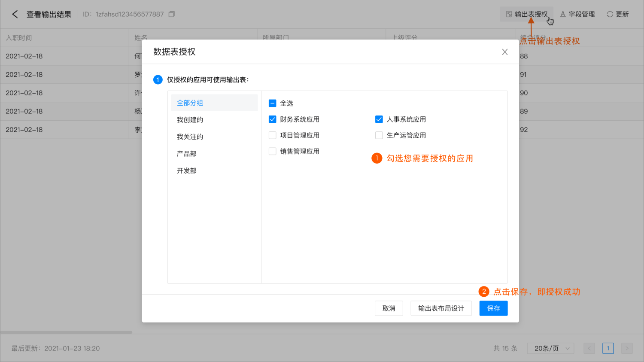
Task: Open the 20条/页 page size dropdown
Action: 550,348
